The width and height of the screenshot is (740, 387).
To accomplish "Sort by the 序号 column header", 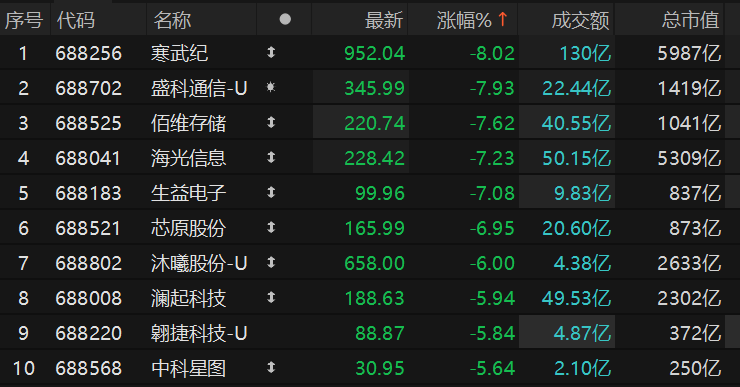I will coord(24,20).
